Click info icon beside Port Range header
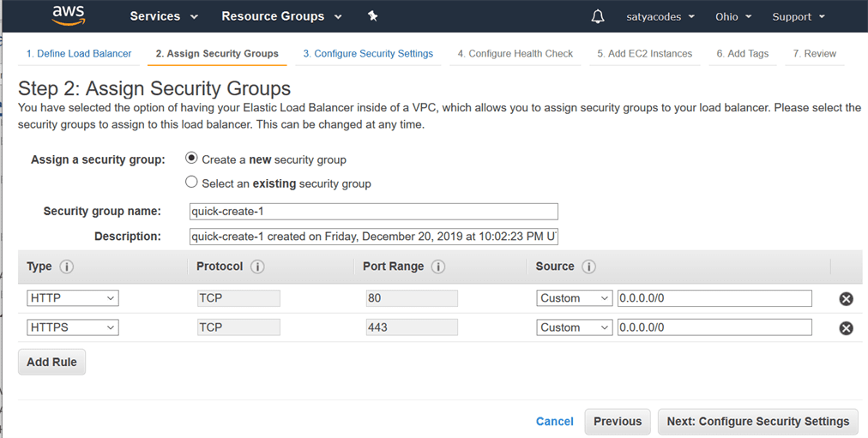Screen dimensions: 868x438 point(438,267)
